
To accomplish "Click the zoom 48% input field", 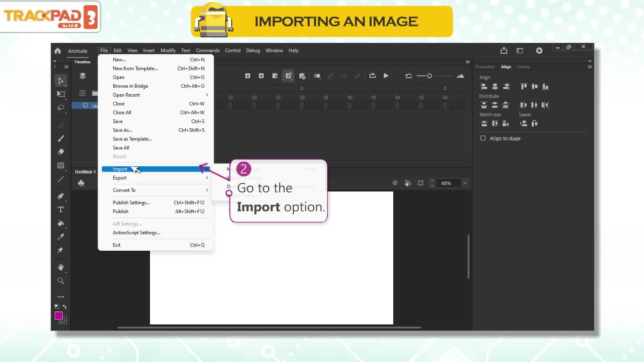I will pos(449,183).
